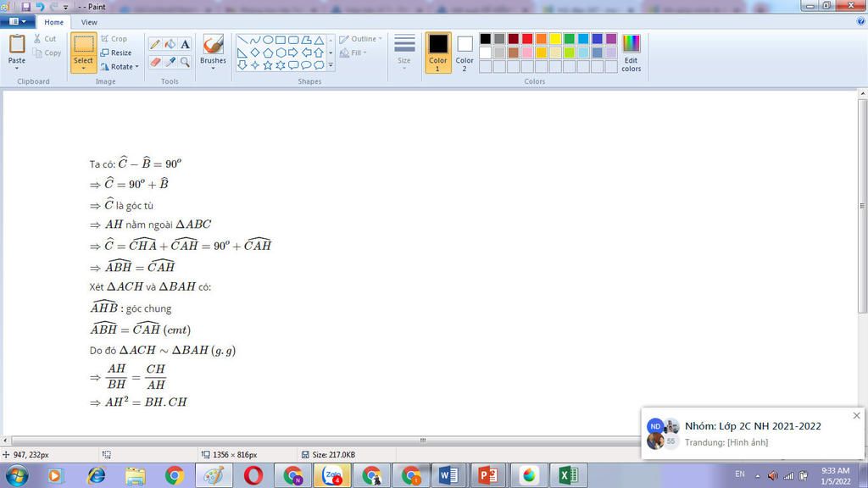Expand the Paste options arrow
The image size is (868, 488).
pyautogui.click(x=17, y=67)
